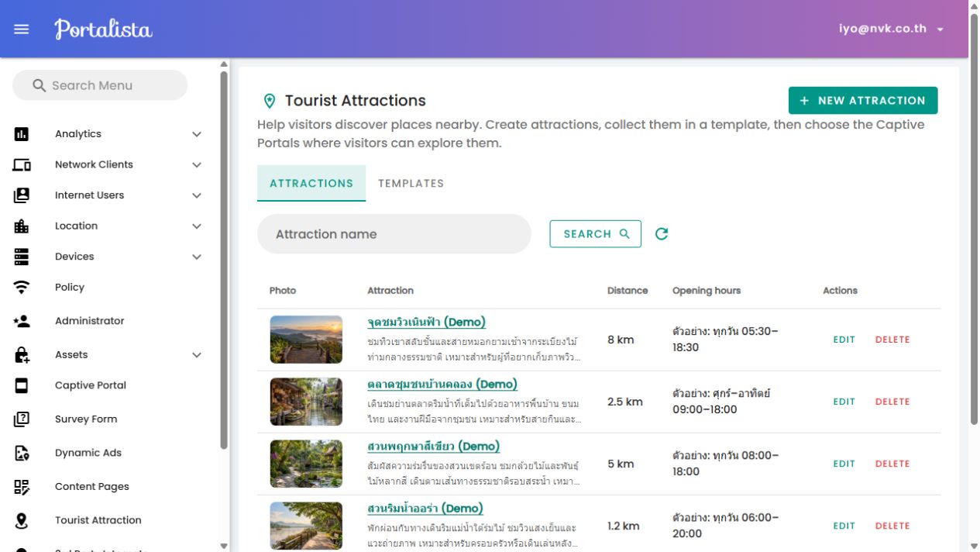Click the location pin beside Tourist Attractions heading

(270, 101)
